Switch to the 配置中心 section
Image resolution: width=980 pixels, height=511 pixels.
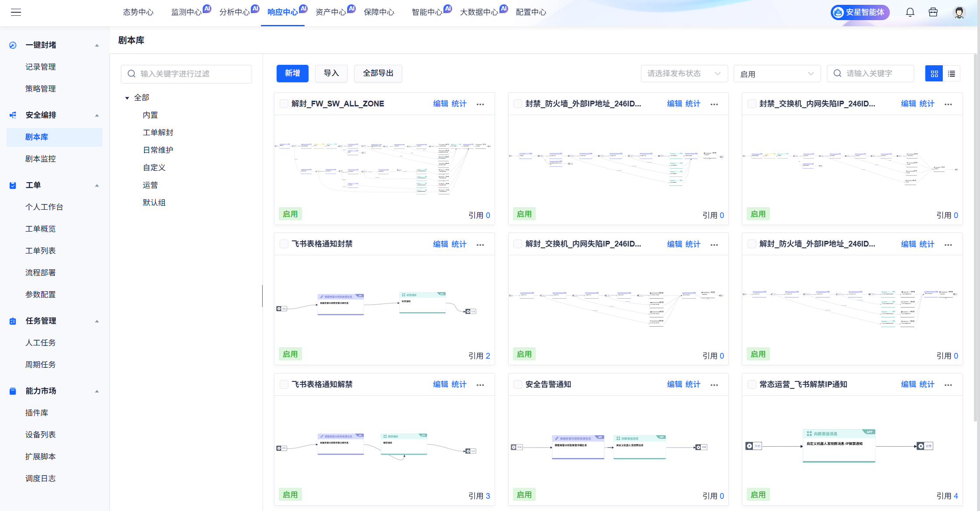(x=530, y=12)
